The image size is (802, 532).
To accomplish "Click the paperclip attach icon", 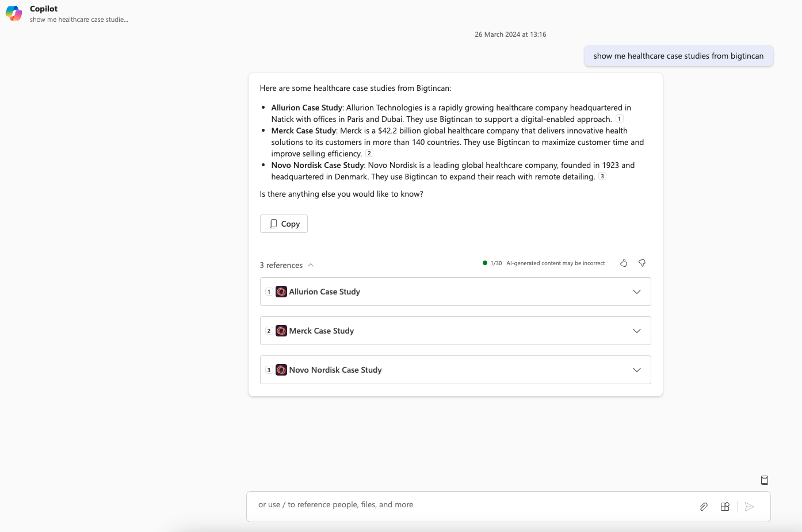I will tap(704, 507).
